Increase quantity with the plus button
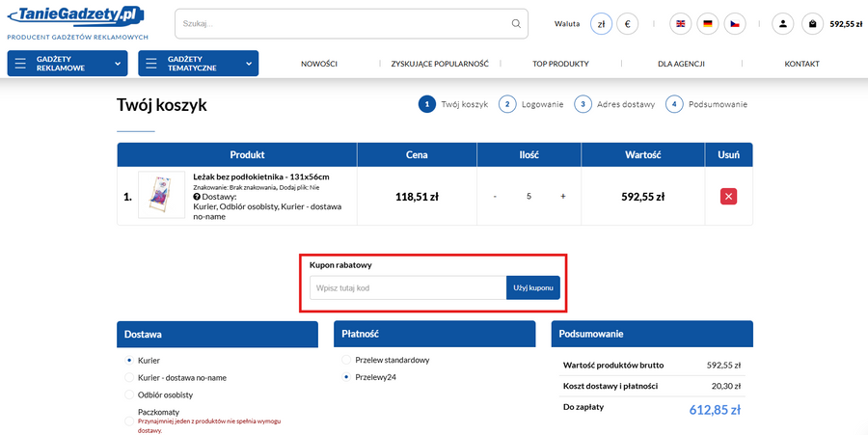 point(563,197)
